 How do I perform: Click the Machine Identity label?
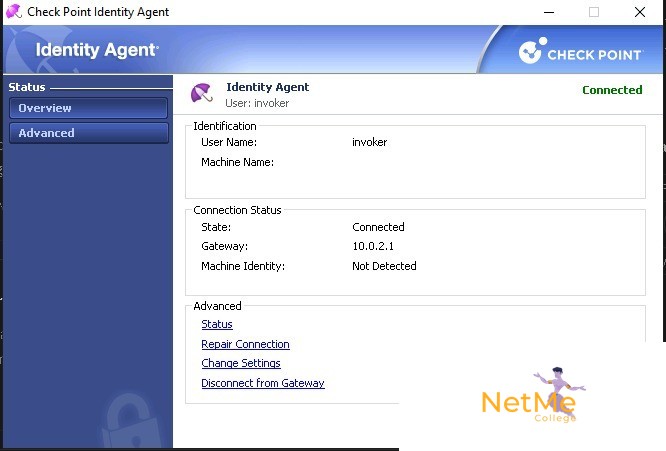pyautogui.click(x=243, y=266)
